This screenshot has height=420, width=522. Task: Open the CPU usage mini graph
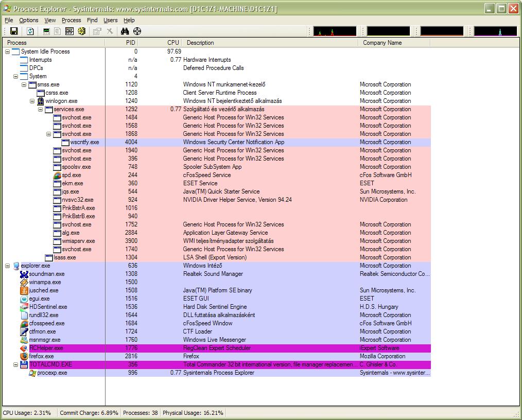tap(335, 31)
